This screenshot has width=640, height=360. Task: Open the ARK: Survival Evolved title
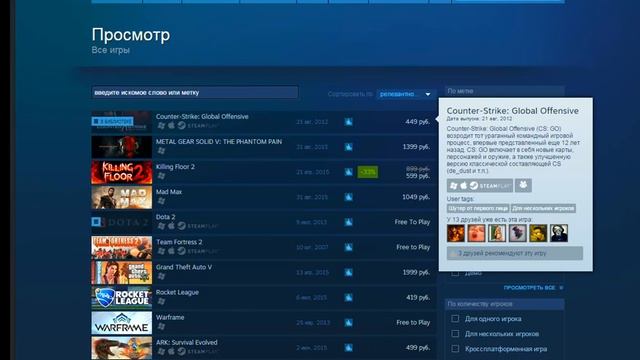click(187, 342)
